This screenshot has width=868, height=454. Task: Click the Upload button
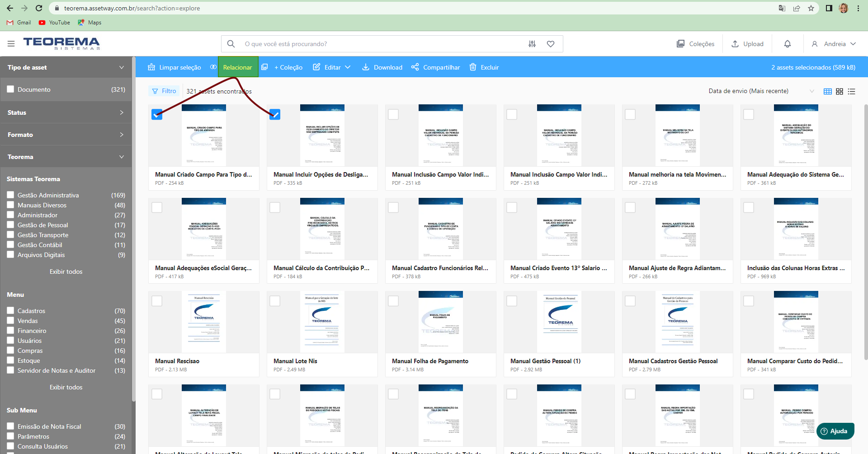(x=747, y=44)
